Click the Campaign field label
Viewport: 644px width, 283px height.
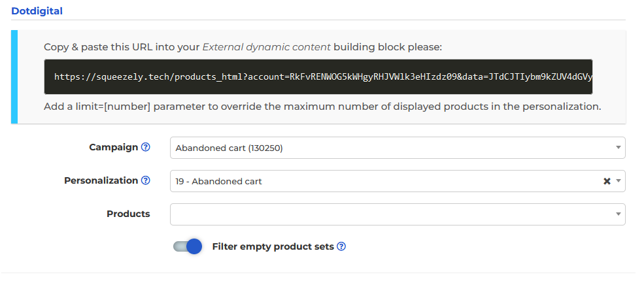(114, 147)
